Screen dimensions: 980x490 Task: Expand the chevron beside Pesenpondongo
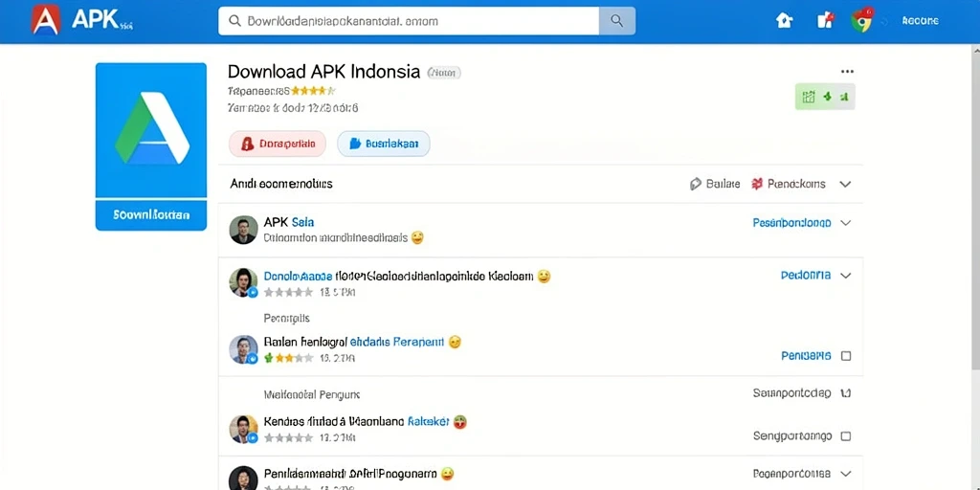pos(846,222)
